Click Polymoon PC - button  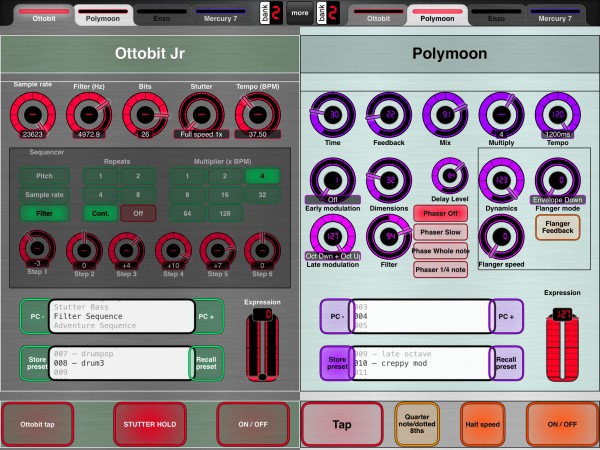(x=336, y=317)
